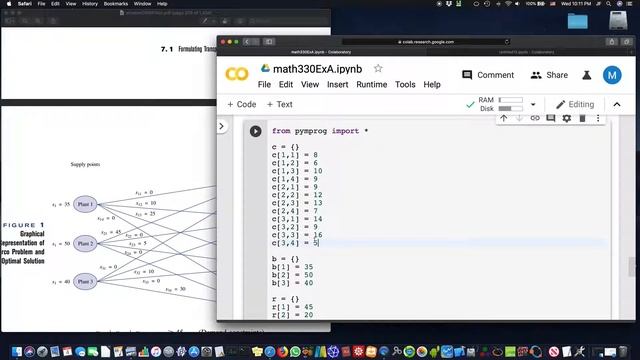Image resolution: width=640 pixels, height=360 pixels.
Task: Open the App Store from the Dock
Action: [x=194, y=351]
